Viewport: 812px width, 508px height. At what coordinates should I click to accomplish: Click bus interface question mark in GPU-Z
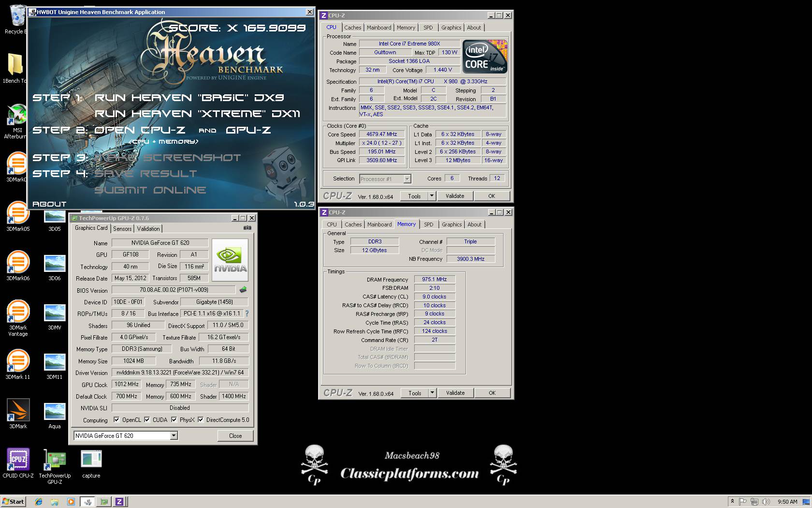click(x=247, y=314)
